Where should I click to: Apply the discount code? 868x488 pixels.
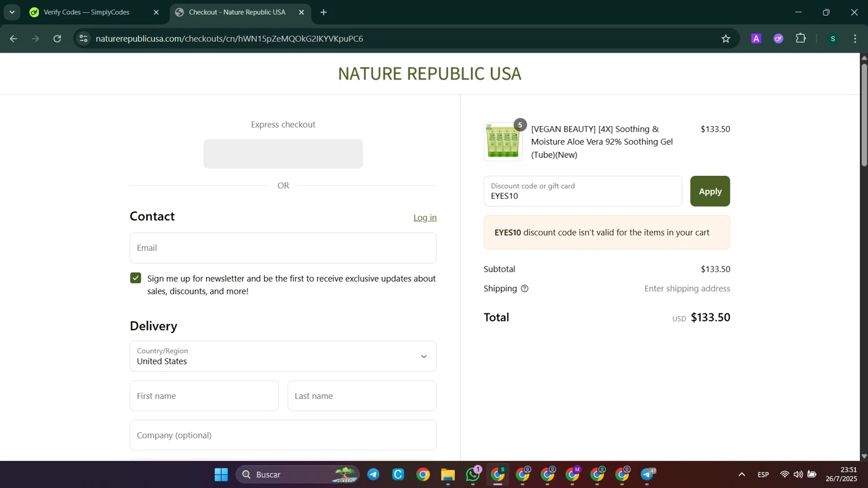(x=710, y=191)
